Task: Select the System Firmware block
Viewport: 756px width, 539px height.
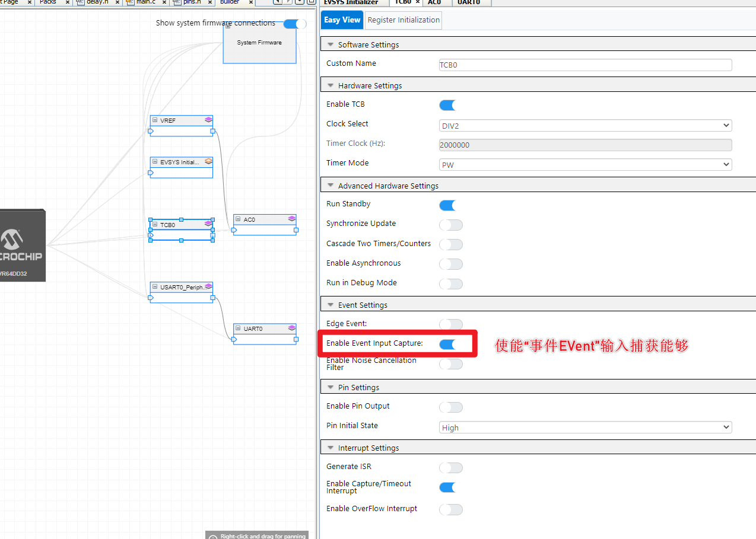Action: click(x=259, y=43)
